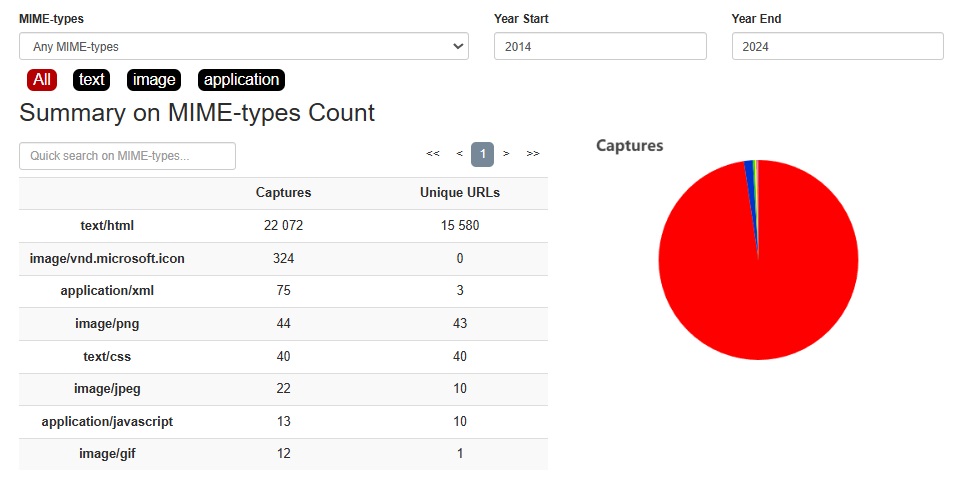Click the Year Start field
Screen dimensions: 963x485
click(x=600, y=46)
